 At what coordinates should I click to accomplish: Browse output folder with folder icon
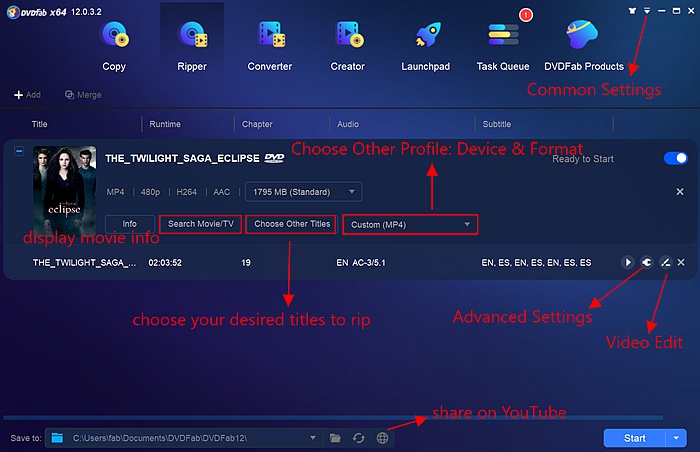(335, 438)
